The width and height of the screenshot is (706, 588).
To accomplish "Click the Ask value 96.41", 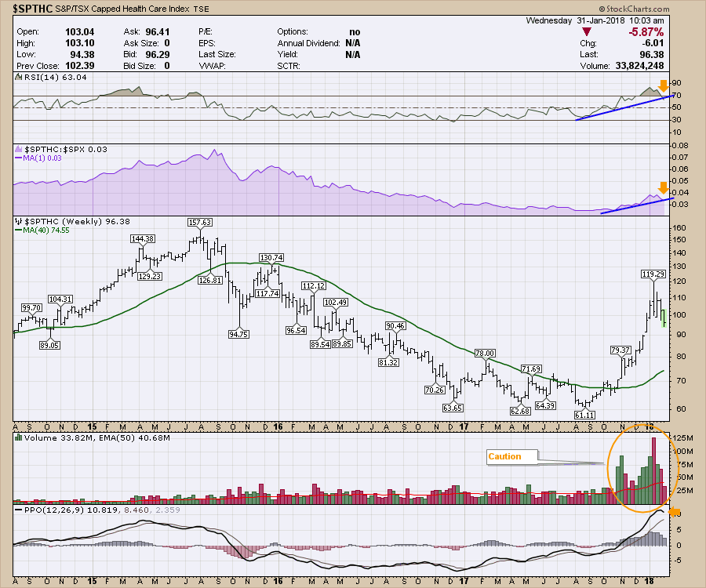I will point(158,32).
